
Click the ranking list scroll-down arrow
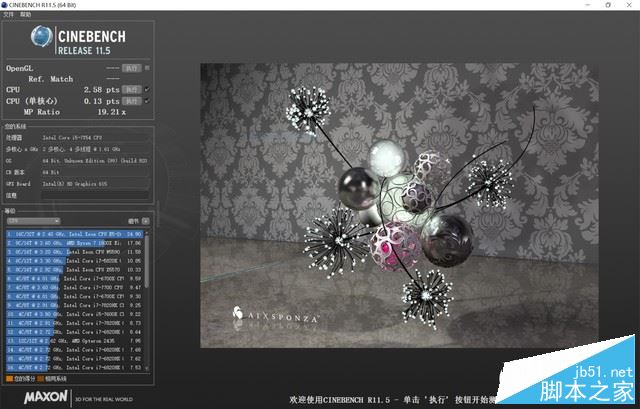147,369
